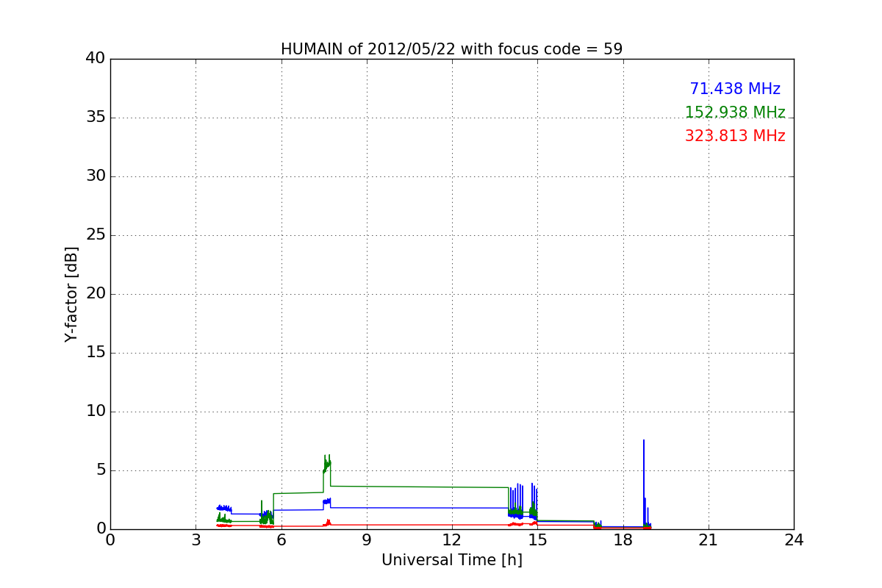The width and height of the screenshot is (882, 588).
Task: Select the red 323.813 MHz legend label
Action: click(x=735, y=136)
